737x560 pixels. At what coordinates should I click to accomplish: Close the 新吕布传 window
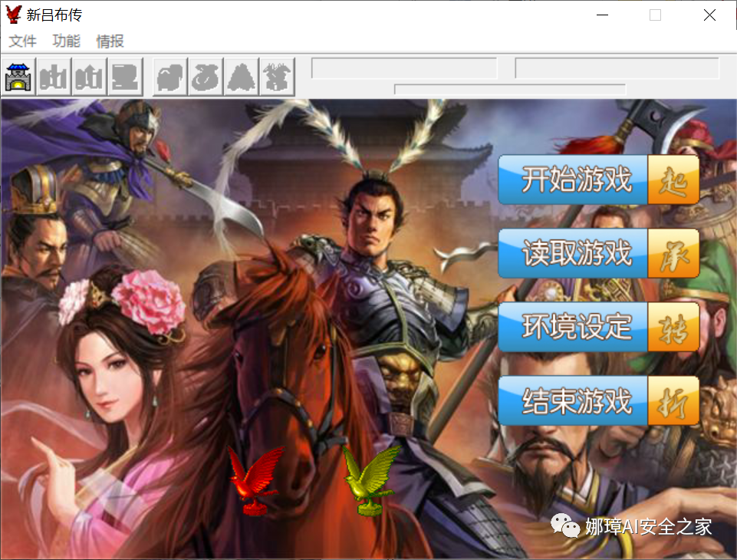tap(709, 15)
